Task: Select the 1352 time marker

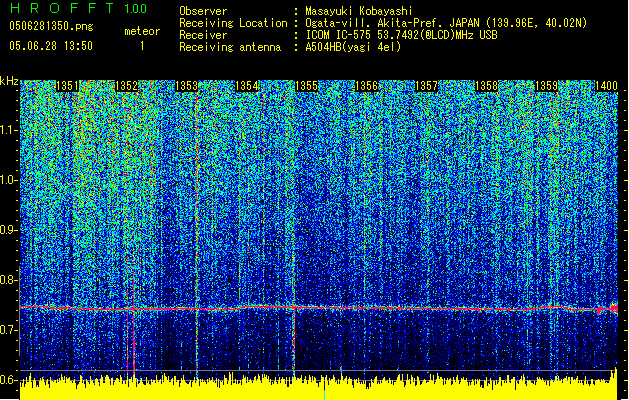Action: 127,87
